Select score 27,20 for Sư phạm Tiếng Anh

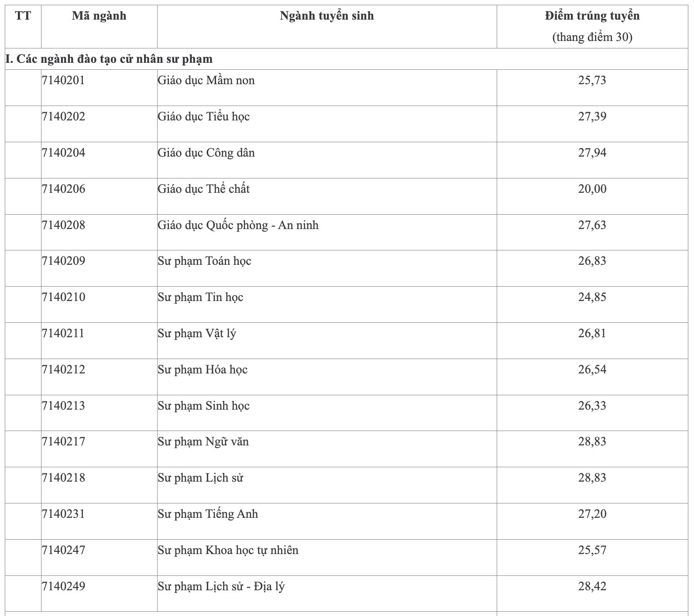click(x=592, y=514)
